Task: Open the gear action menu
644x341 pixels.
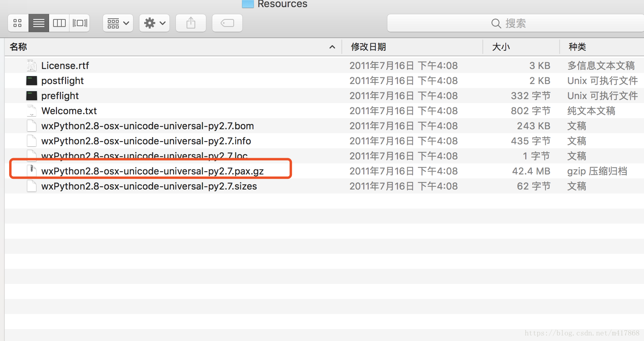Action: 154,23
